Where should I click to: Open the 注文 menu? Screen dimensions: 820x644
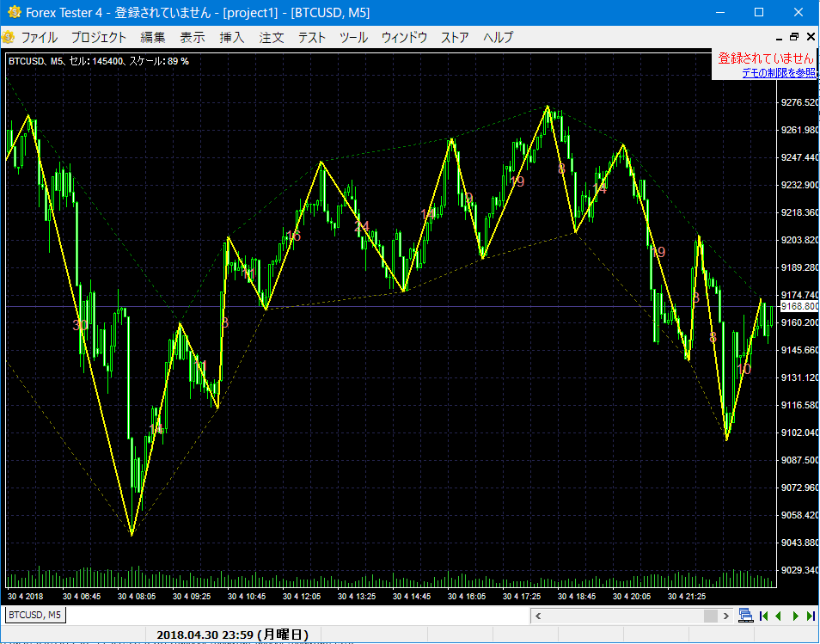tap(272, 37)
